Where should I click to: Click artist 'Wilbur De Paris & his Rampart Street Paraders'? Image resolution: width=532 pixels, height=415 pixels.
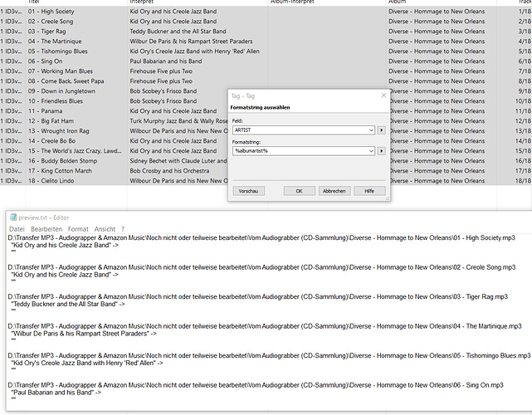191,41
